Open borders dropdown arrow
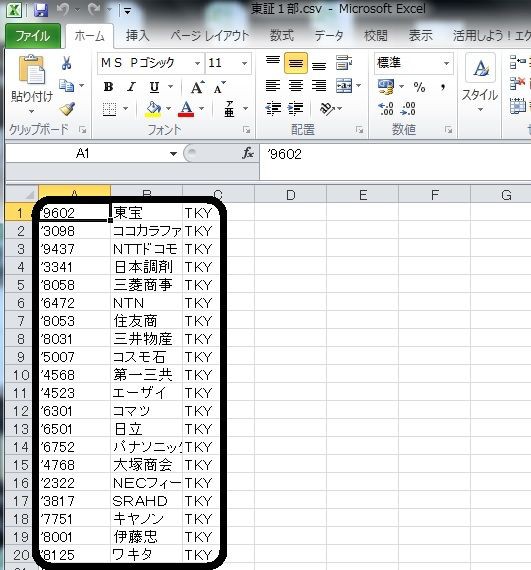This screenshot has height=570, width=531. click(x=125, y=109)
